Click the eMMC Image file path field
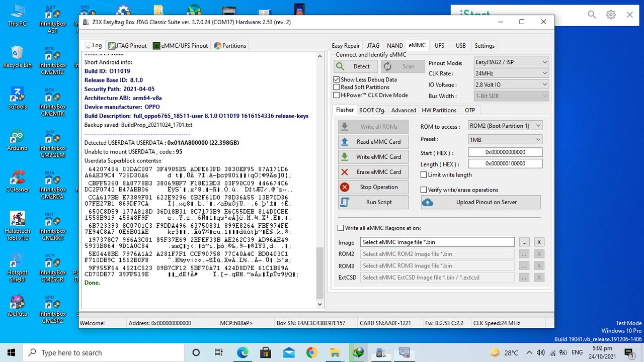Image resolution: width=644 pixels, height=362 pixels. click(437, 242)
